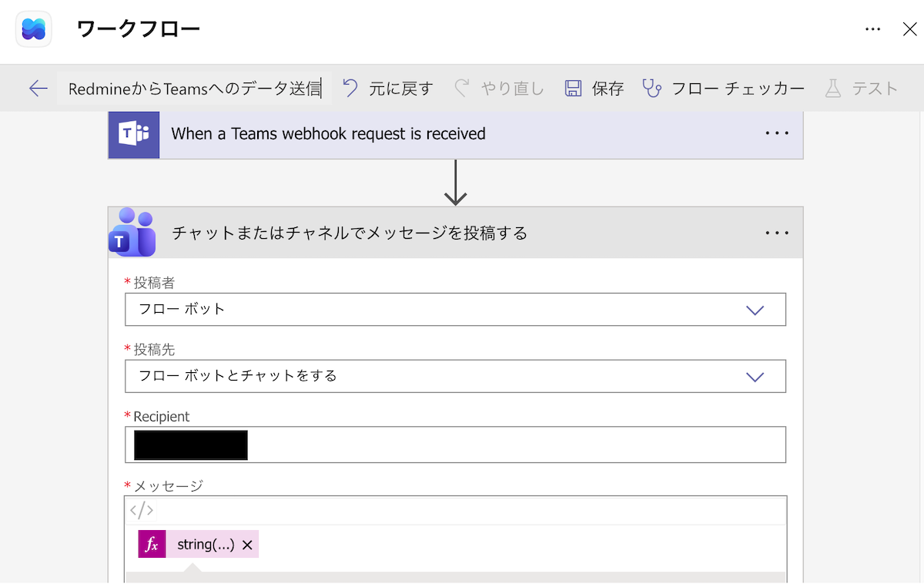Remove the string(...) token with its X
The height and width of the screenshot is (584, 924).
point(247,545)
